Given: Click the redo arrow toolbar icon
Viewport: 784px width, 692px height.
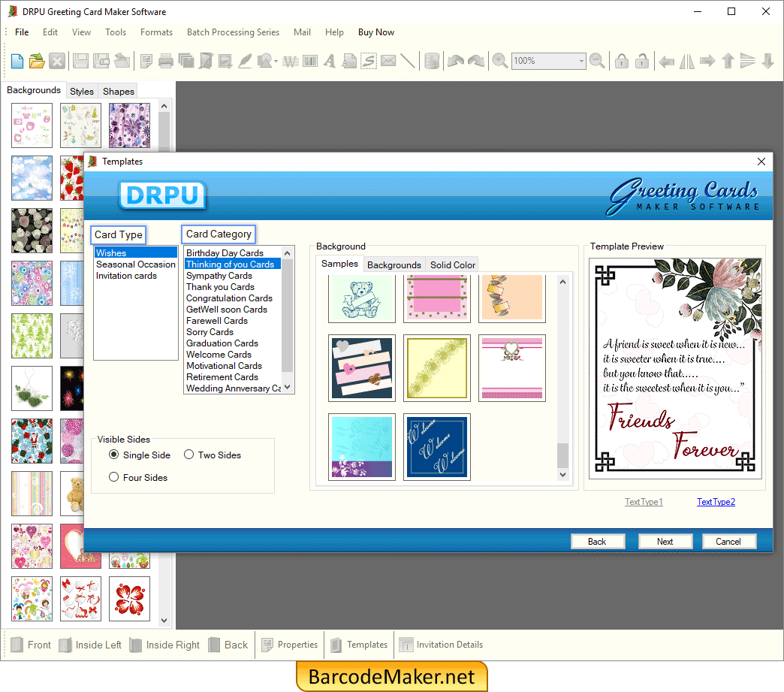Looking at the screenshot, I should 476,61.
